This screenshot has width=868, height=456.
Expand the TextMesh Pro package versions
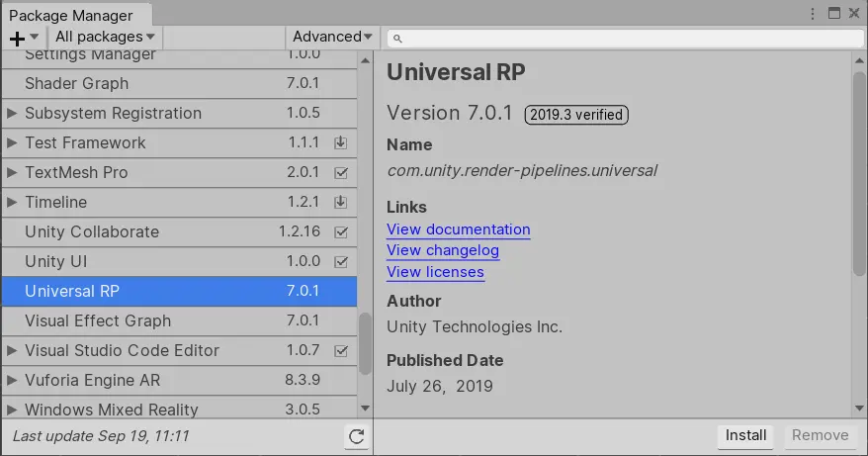click(x=12, y=172)
